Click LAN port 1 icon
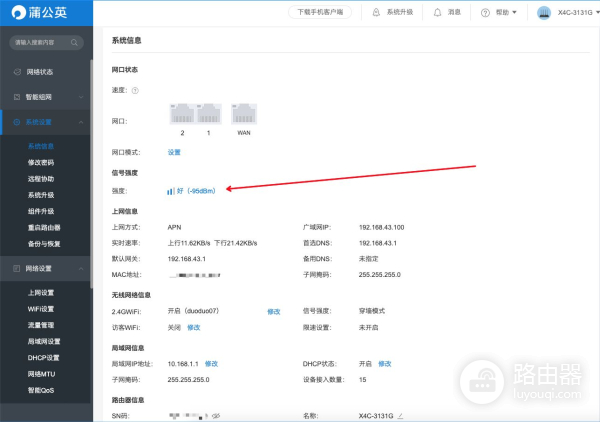 209,114
